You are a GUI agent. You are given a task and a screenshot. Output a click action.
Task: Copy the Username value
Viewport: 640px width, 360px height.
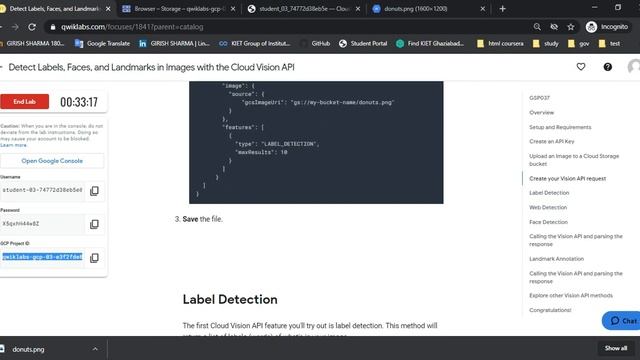(94, 191)
